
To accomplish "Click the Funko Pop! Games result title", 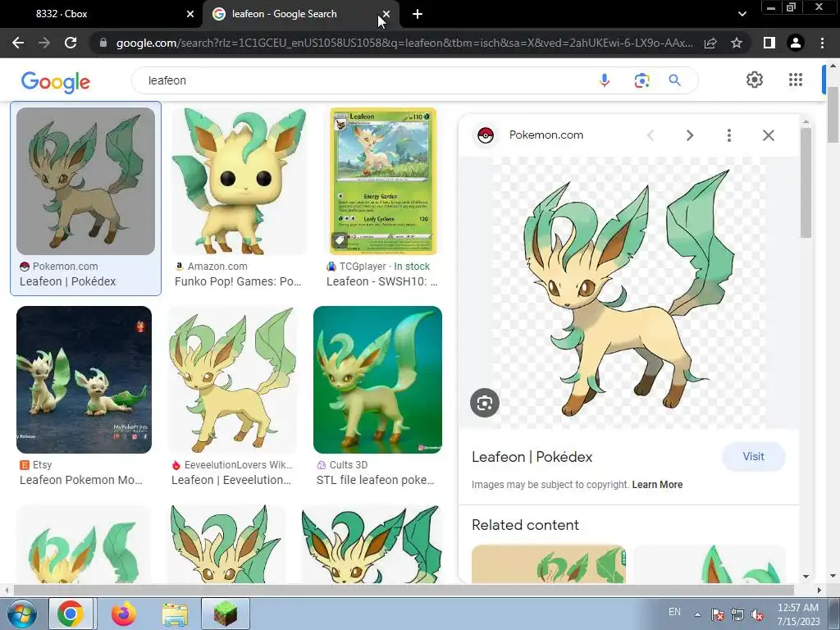I will tap(238, 281).
